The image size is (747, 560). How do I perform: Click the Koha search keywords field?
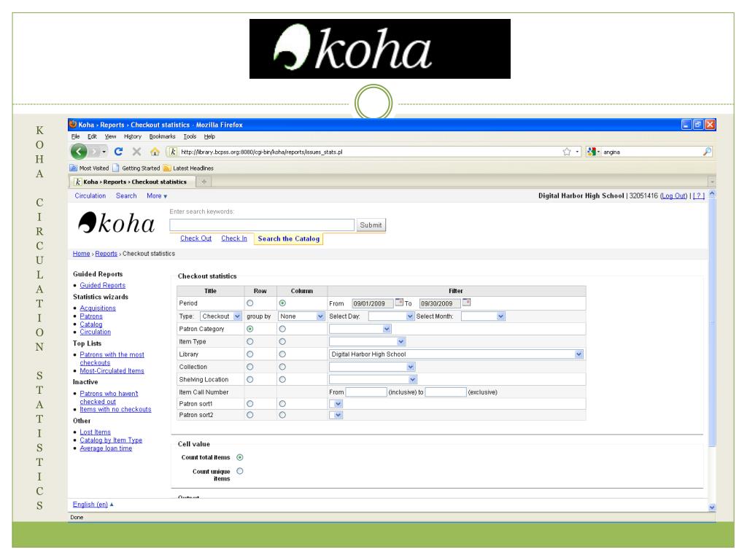pos(262,225)
